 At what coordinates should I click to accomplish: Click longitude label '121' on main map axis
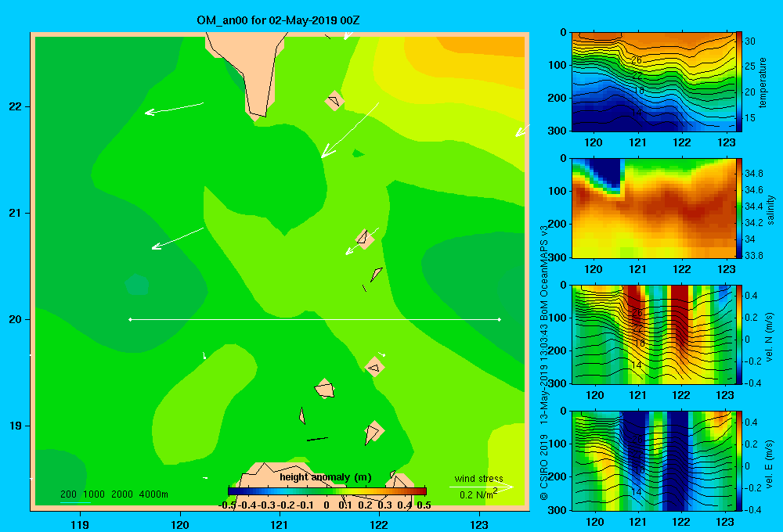(280, 524)
